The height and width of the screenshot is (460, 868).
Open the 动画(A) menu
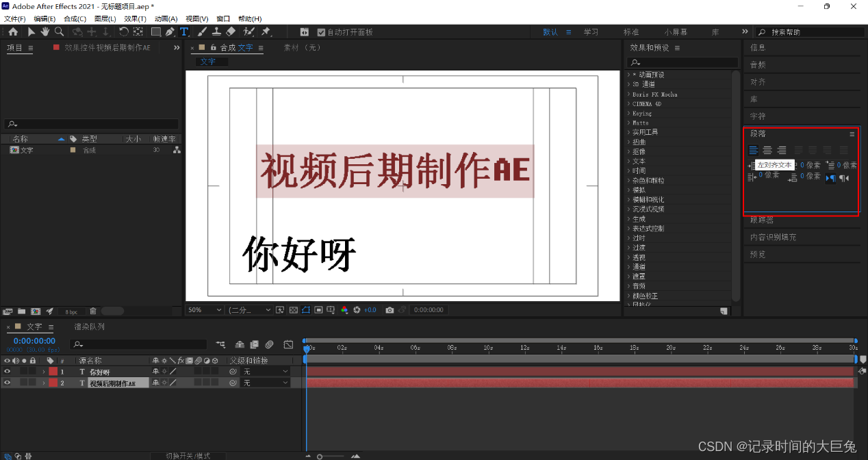[166, 19]
